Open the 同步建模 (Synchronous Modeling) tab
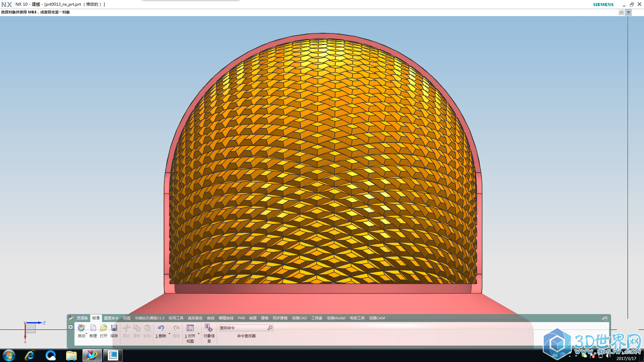 click(x=280, y=318)
